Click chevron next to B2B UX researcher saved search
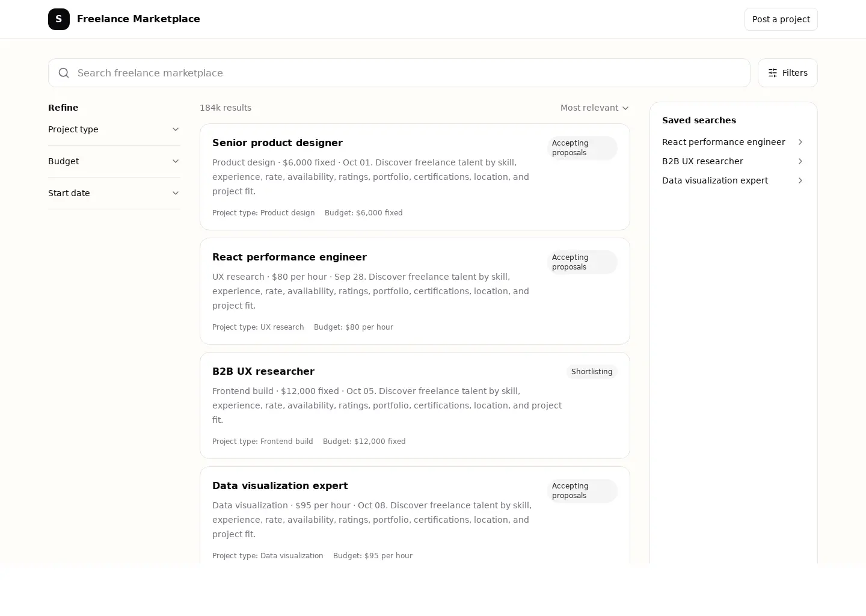 click(x=800, y=161)
